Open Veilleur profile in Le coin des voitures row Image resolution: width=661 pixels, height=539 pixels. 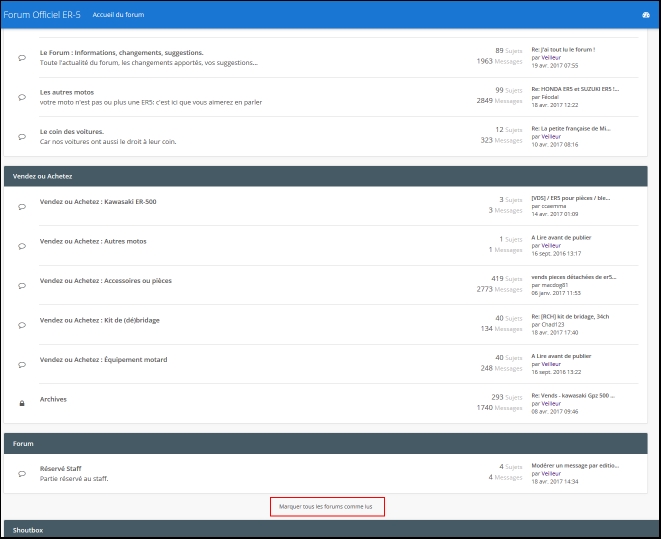point(551,137)
